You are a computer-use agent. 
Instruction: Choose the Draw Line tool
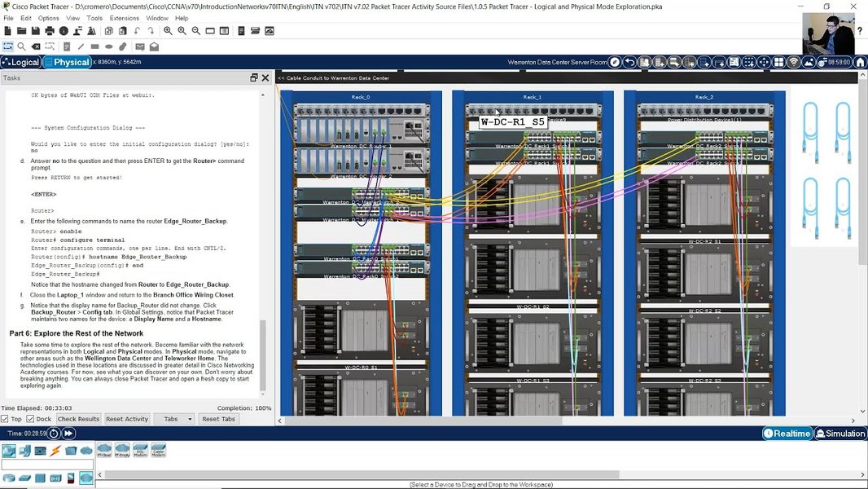(x=81, y=46)
